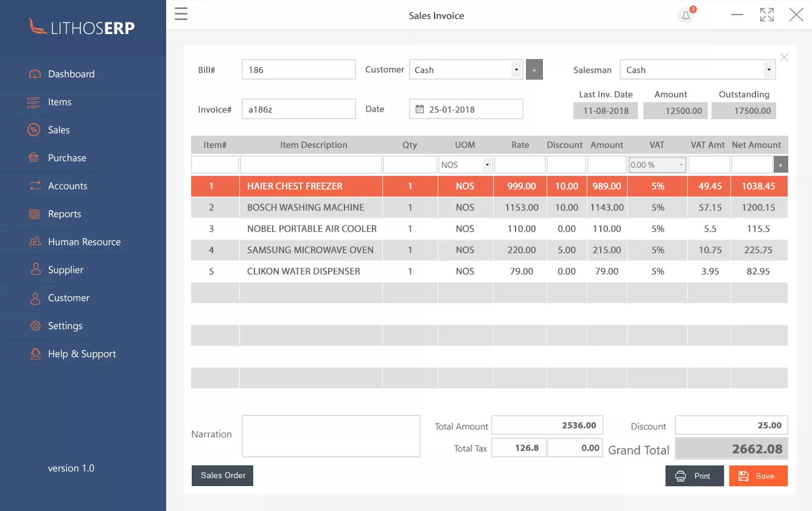
Task: Open the Accounts menu
Action: pyautogui.click(x=83, y=186)
